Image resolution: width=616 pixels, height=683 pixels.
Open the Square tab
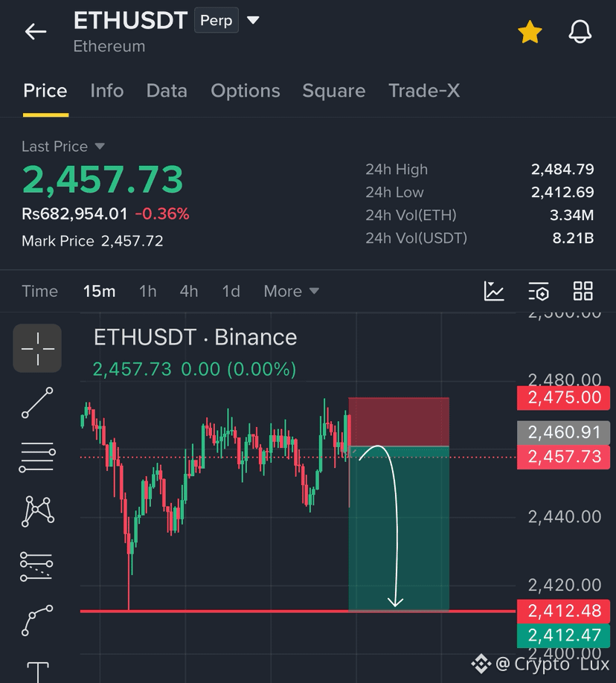coord(334,91)
